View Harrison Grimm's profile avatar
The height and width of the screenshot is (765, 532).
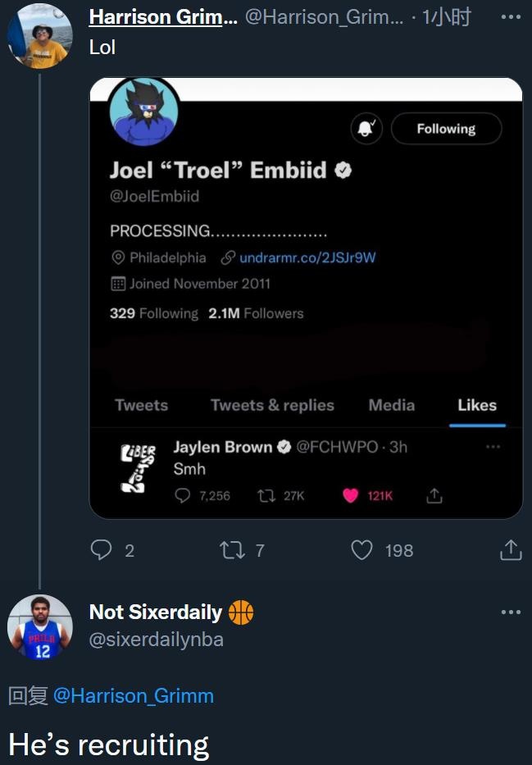tap(40, 35)
